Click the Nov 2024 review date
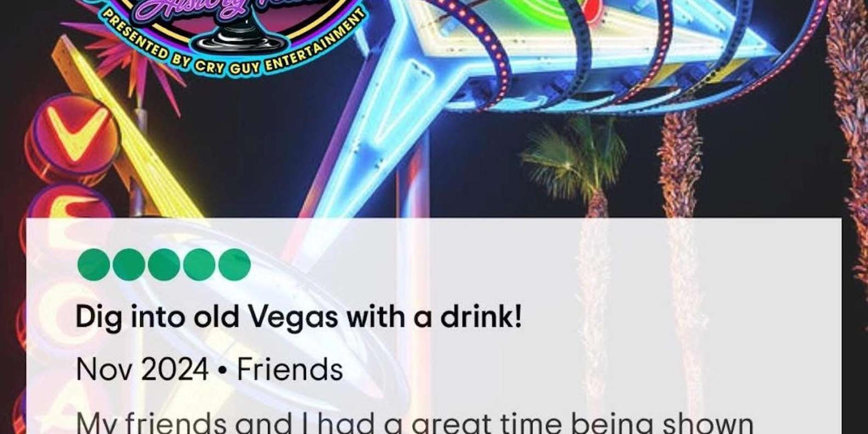The width and height of the screenshot is (868, 434). click(x=142, y=369)
